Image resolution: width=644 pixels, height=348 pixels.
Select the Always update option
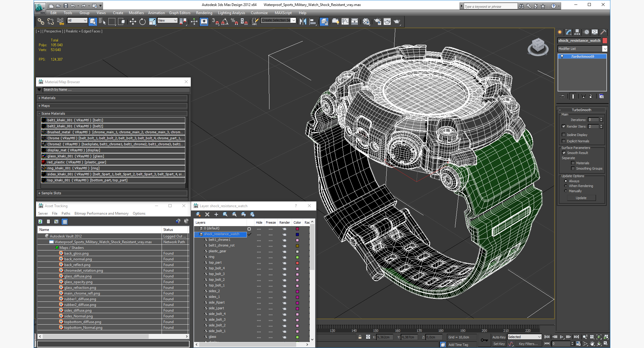(x=566, y=181)
